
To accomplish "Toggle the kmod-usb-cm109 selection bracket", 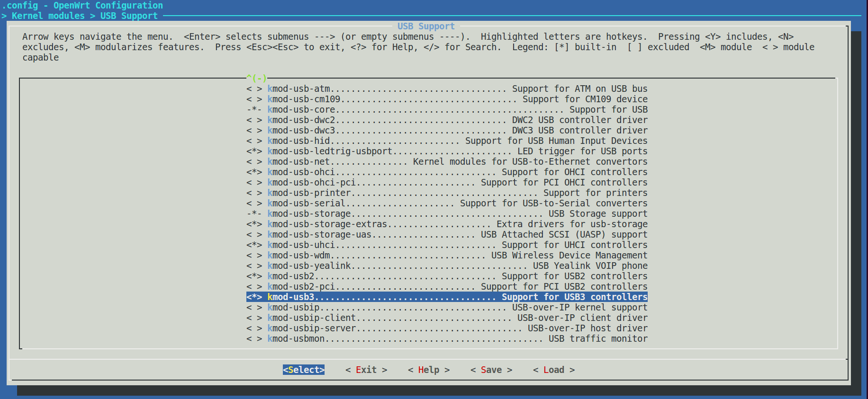I will [x=254, y=99].
